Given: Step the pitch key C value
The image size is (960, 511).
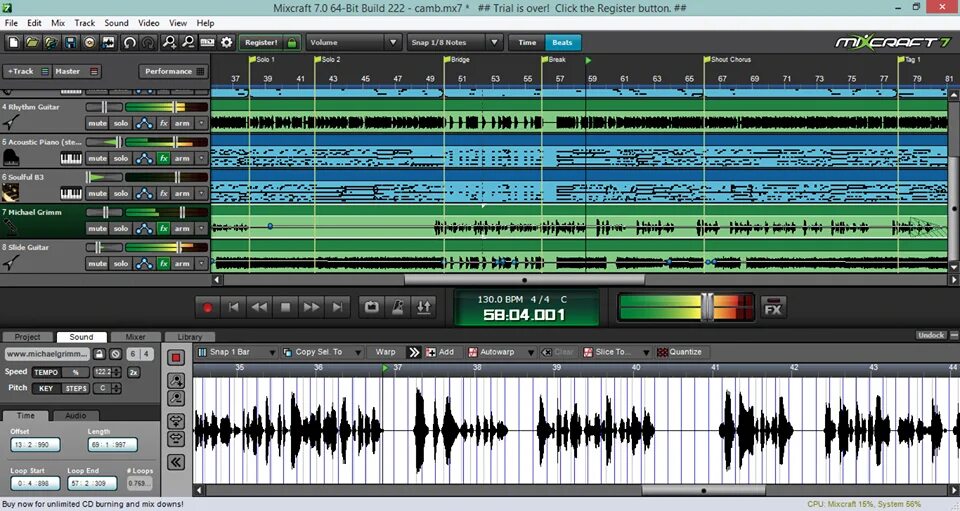Looking at the screenshot, I should point(116,389).
